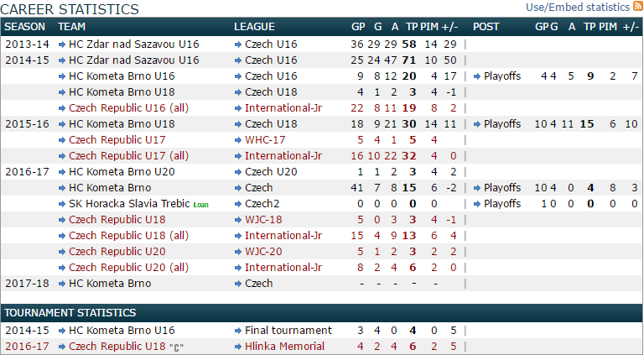Click the Czech U20 league link
The image size is (644, 355).
point(271,172)
